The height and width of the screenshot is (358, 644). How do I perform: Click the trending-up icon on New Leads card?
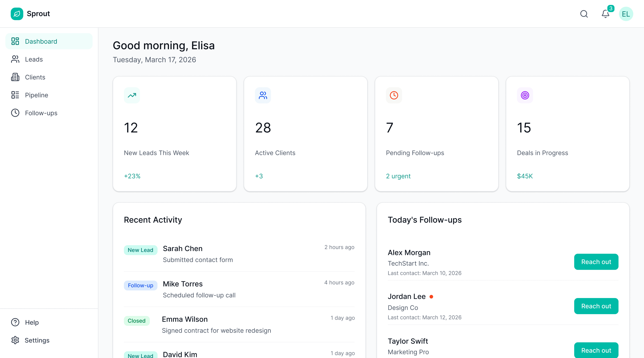click(x=132, y=95)
